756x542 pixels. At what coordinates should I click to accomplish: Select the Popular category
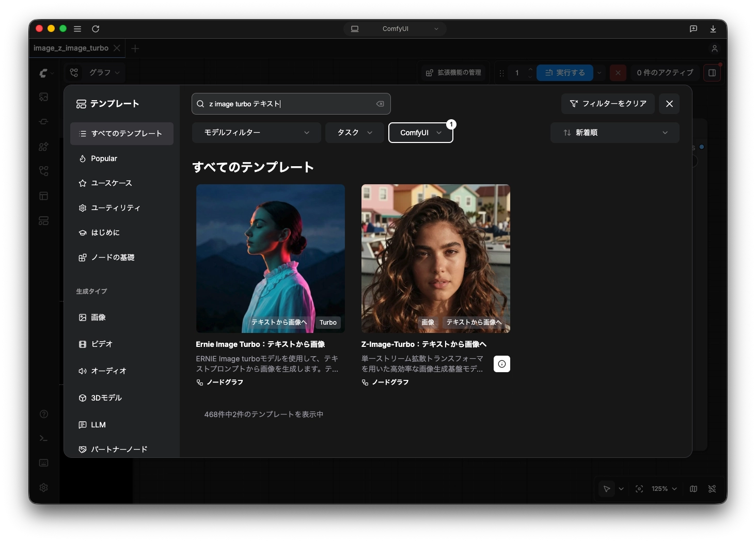122,158
